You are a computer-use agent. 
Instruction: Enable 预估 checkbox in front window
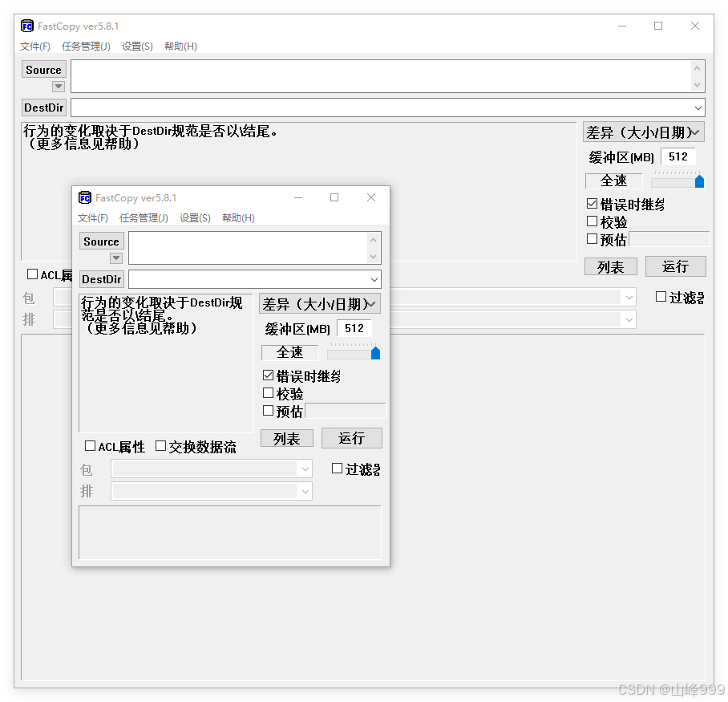(268, 411)
